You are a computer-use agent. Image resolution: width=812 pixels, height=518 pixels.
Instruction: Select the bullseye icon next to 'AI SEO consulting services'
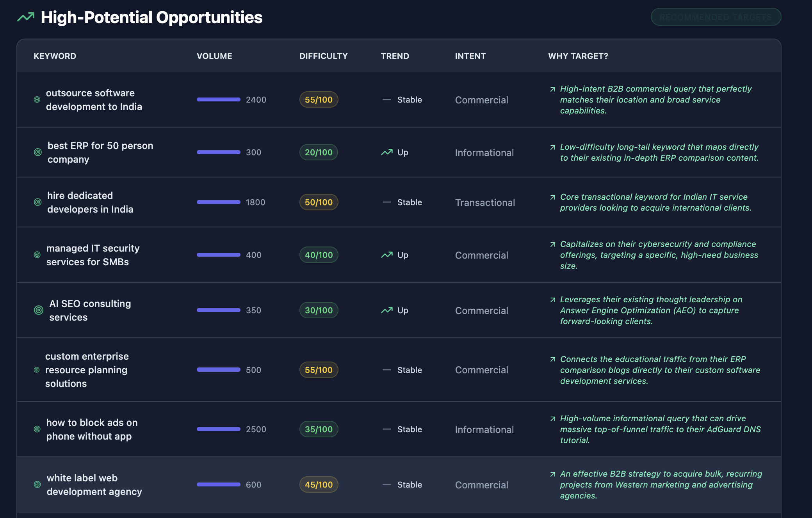(38, 310)
